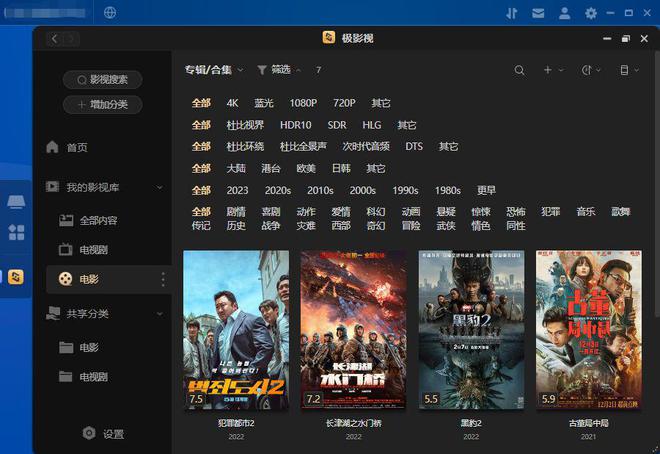Click the film reel icon beside 电影
Screen dimensions: 660x454
65,279
